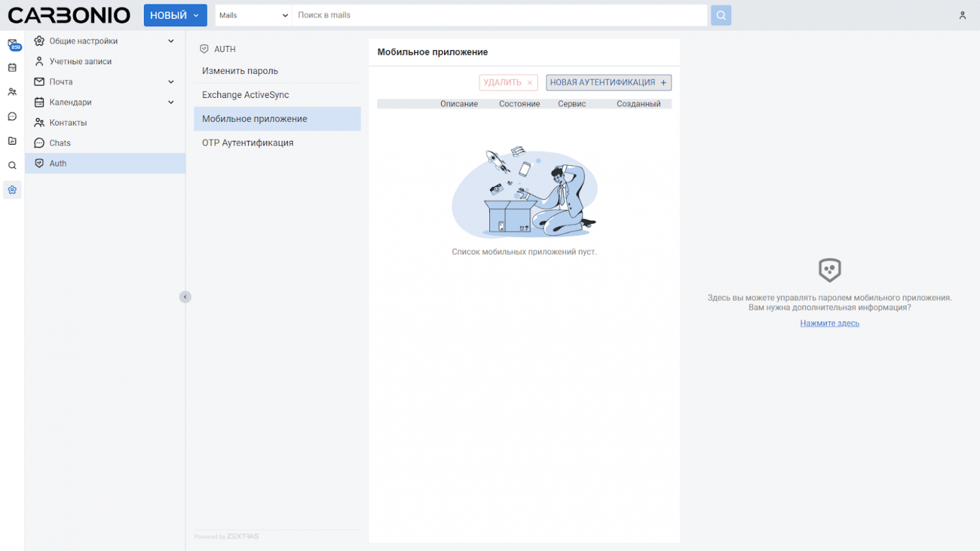Focus the Поиск в mails search field
The height and width of the screenshot is (551, 980).
tap(499, 15)
